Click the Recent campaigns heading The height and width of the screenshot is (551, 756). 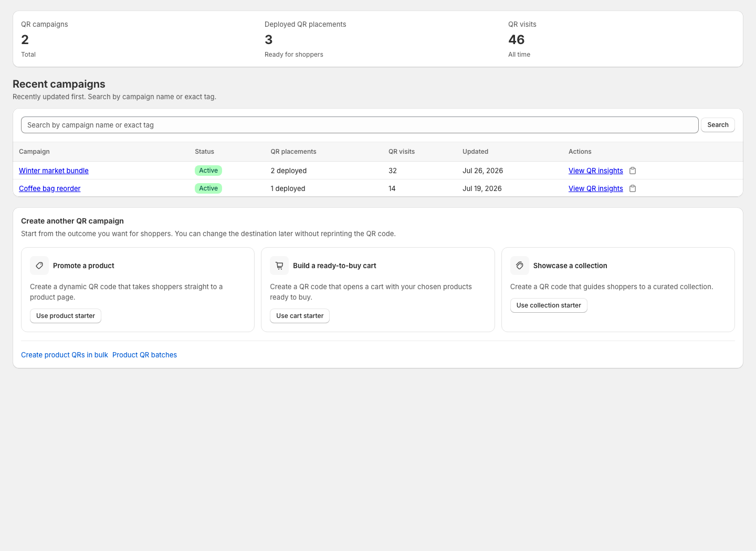pos(59,84)
